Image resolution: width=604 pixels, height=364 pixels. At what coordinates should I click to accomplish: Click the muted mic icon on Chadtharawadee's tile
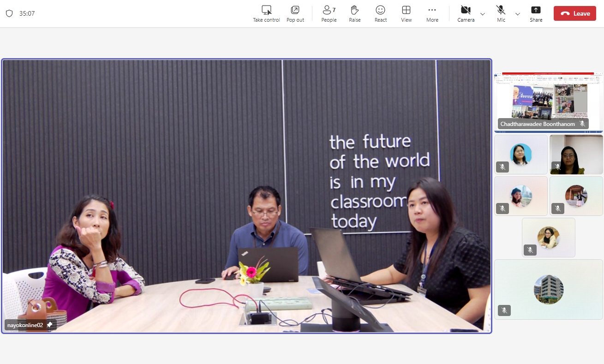pyautogui.click(x=582, y=124)
